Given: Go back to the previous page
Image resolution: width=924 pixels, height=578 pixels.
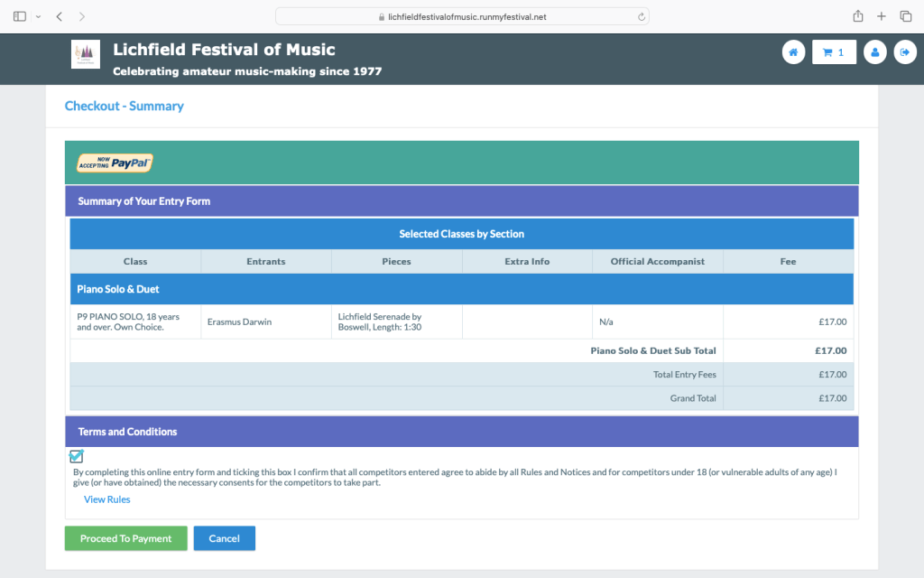Looking at the screenshot, I should (x=60, y=16).
